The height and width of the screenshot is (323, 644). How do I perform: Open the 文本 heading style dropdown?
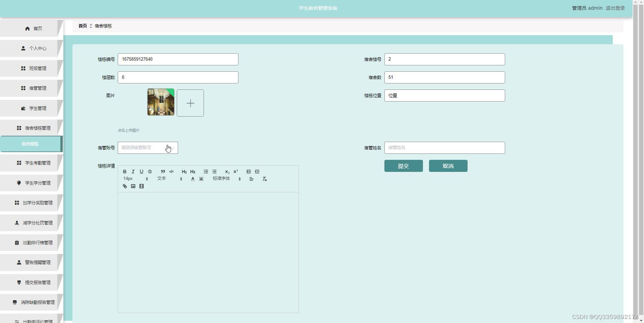170,179
